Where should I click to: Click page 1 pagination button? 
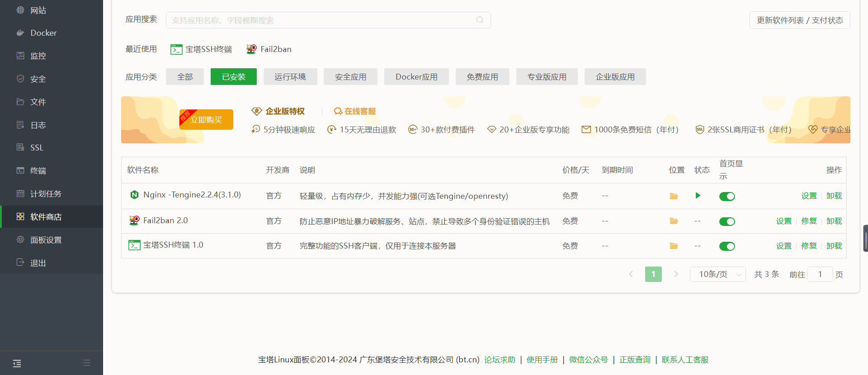pyautogui.click(x=653, y=274)
